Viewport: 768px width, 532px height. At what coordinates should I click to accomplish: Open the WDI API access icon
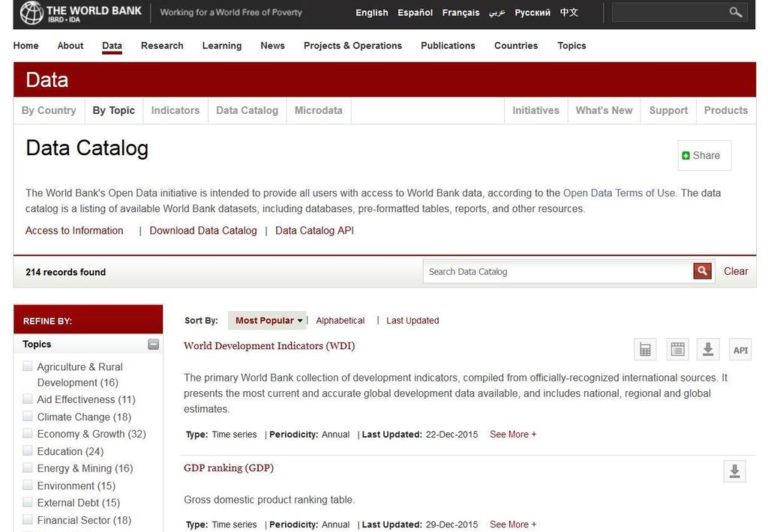pos(740,349)
